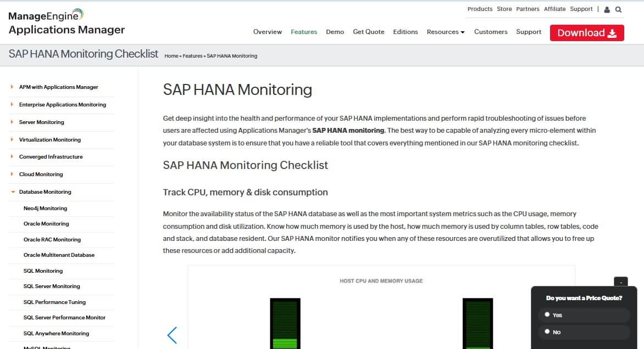The image size is (644, 349).
Task: Select the No radio button
Action: [x=547, y=331]
